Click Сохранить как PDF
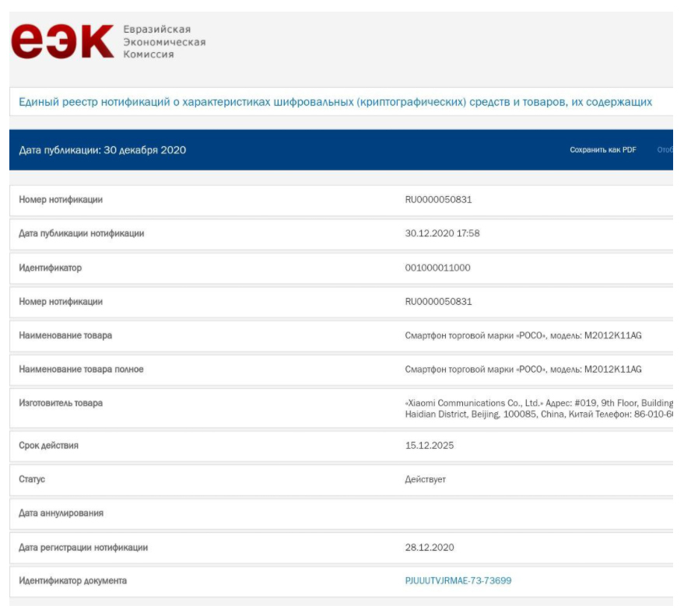Screen dimensions: 684x616 click(603, 150)
